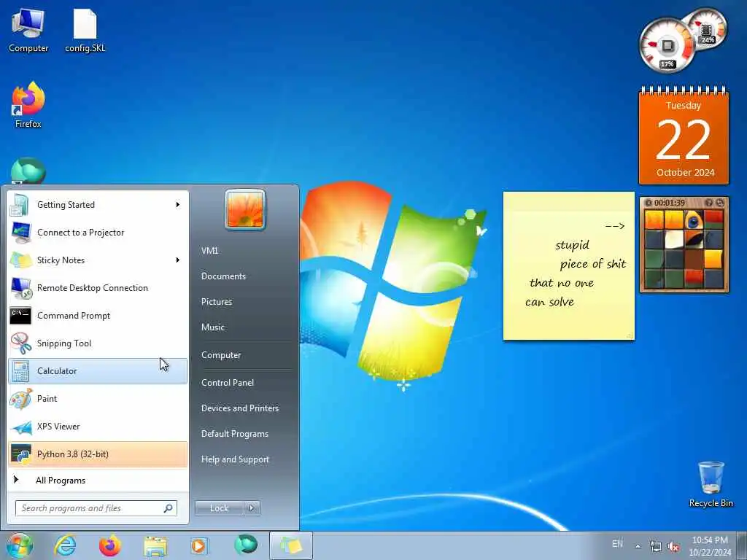
Task: Click the Lock button
Action: click(219, 508)
